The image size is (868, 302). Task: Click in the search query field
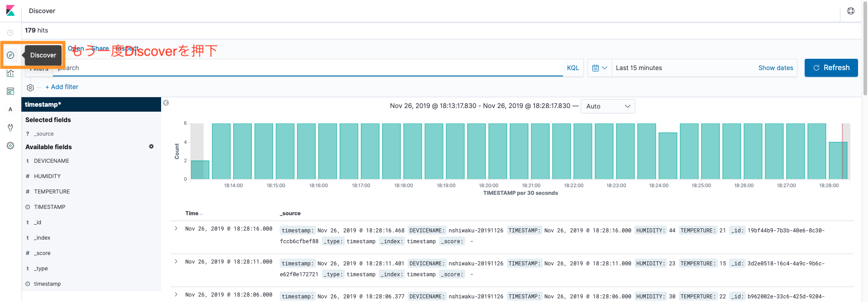point(308,68)
